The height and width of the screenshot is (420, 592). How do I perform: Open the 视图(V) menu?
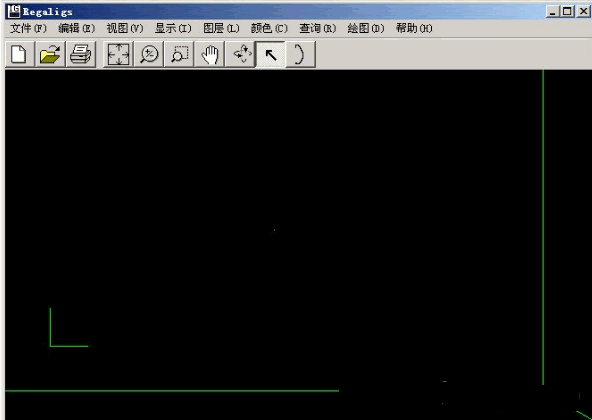tap(125, 28)
